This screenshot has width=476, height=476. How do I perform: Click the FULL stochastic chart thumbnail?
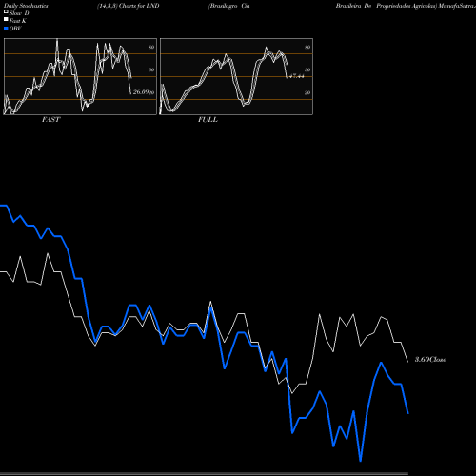pyautogui.click(x=236, y=76)
